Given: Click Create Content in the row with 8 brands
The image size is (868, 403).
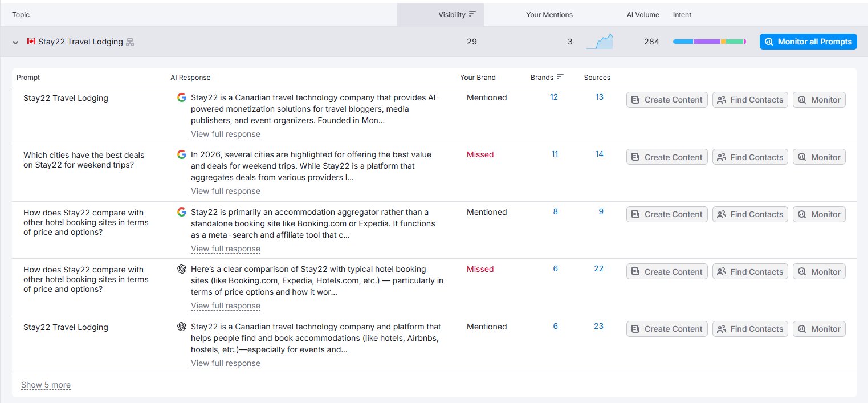Looking at the screenshot, I should [x=667, y=214].
